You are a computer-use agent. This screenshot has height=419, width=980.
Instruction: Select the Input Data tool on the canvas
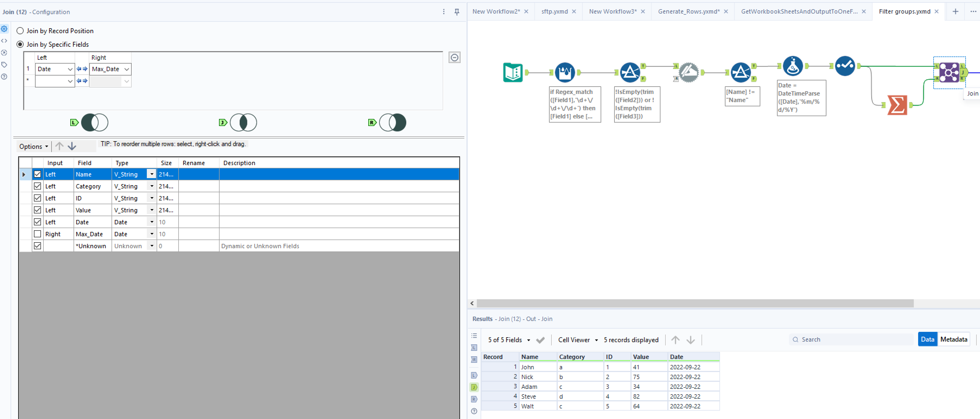[513, 72]
